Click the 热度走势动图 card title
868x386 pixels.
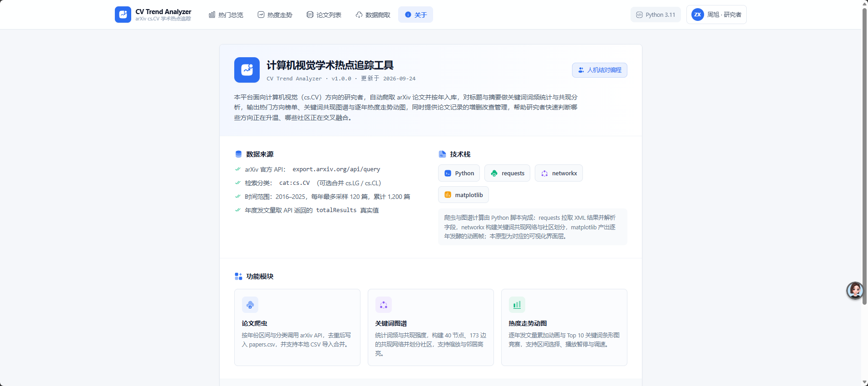coord(528,323)
